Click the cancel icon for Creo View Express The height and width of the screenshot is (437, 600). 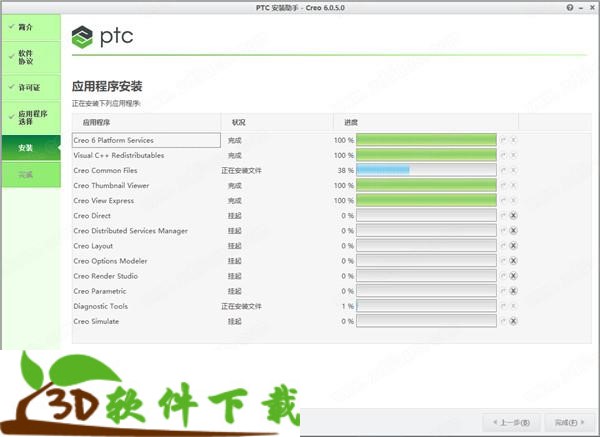coord(514,201)
